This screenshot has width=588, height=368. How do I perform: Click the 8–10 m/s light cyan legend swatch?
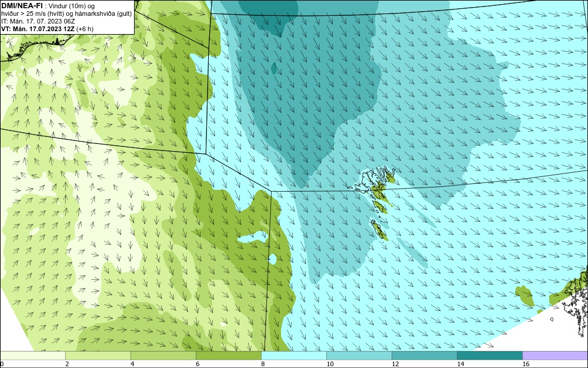(293, 355)
